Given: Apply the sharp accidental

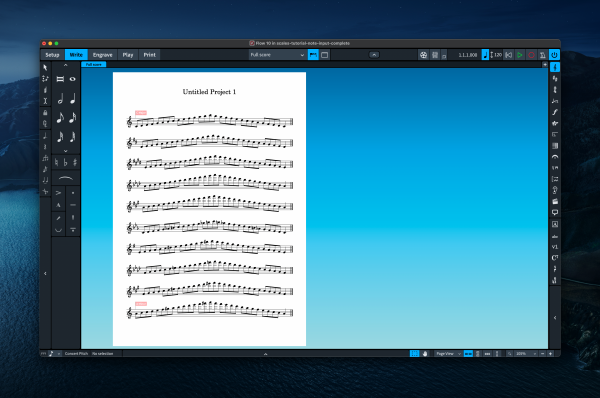Looking at the screenshot, I should [x=75, y=162].
